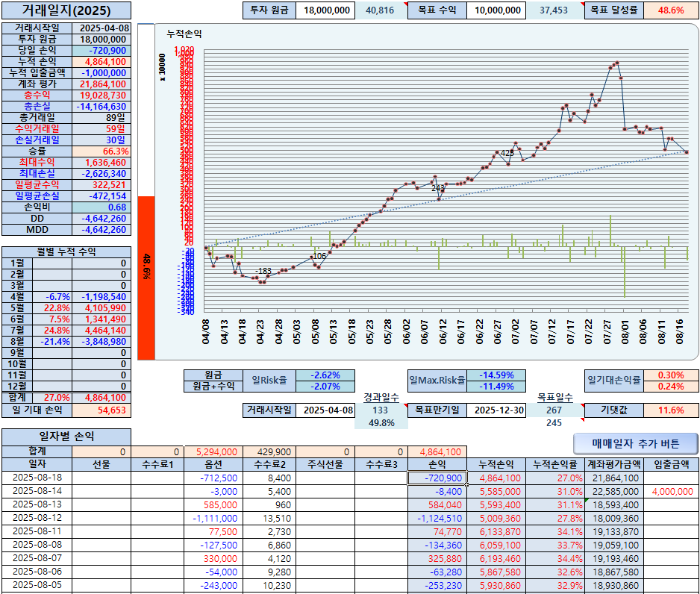This screenshot has width=700, height=594.
Task: Select the cell showing 40,816
Action: (381, 10)
